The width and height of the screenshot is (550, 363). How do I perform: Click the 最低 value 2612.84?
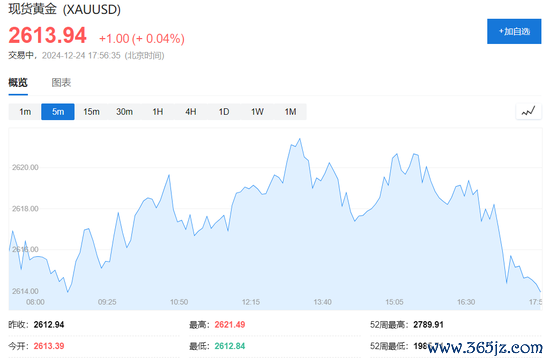click(x=230, y=346)
